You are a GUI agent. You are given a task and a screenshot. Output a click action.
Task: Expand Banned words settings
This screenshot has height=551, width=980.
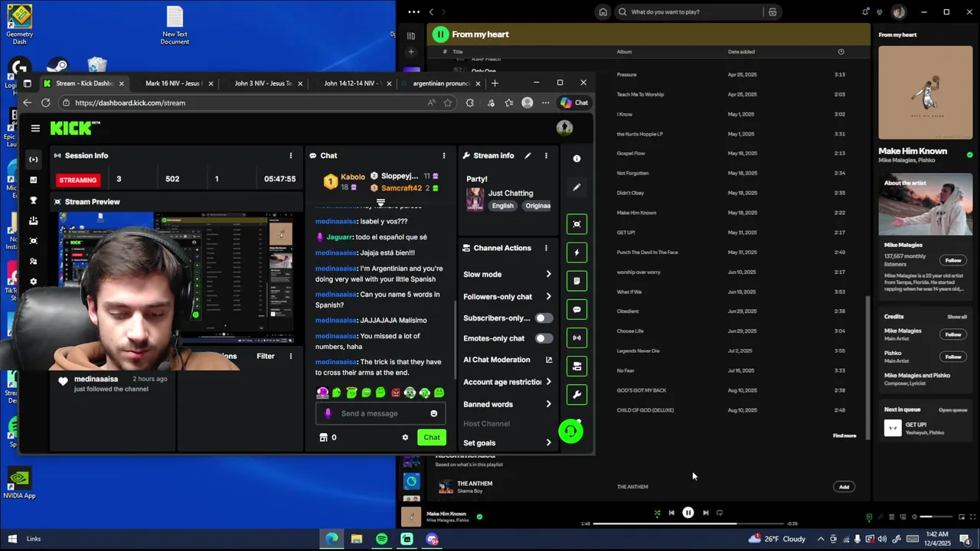548,404
